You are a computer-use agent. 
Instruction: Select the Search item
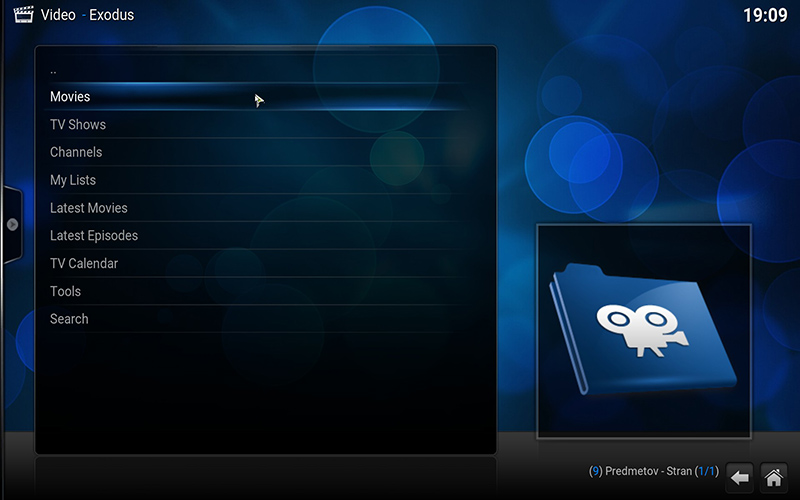coord(69,319)
